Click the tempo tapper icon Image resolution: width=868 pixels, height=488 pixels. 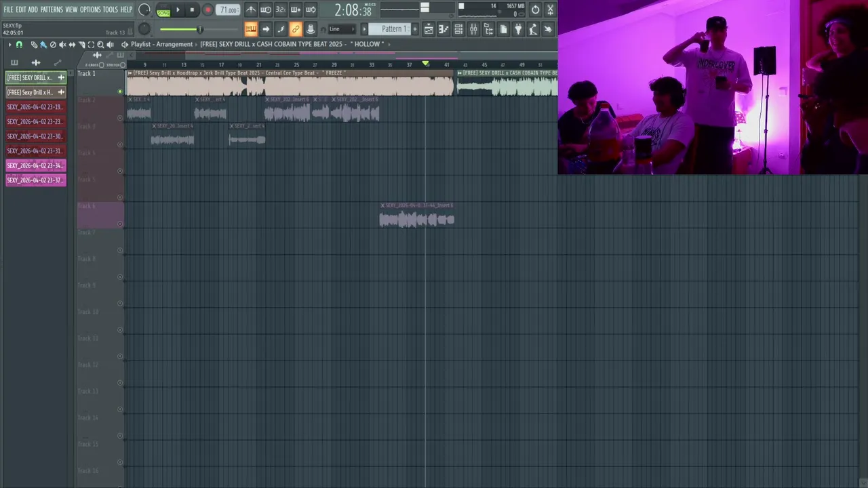533,29
